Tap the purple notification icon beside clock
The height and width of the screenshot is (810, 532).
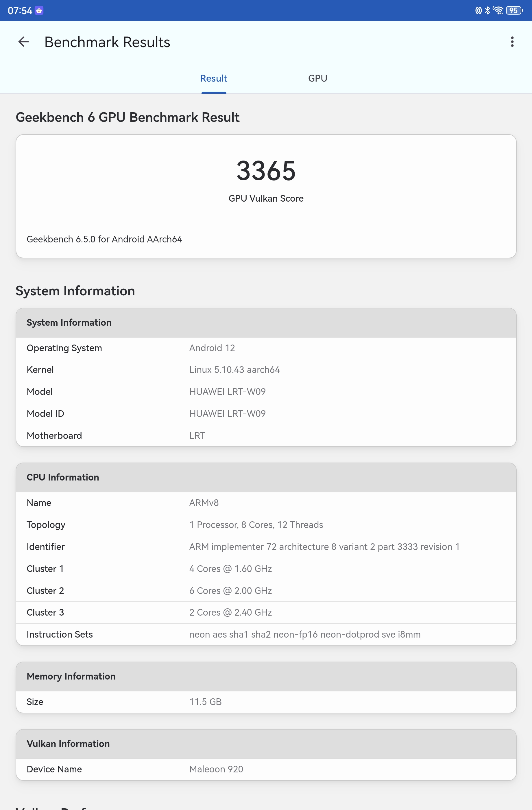click(39, 10)
